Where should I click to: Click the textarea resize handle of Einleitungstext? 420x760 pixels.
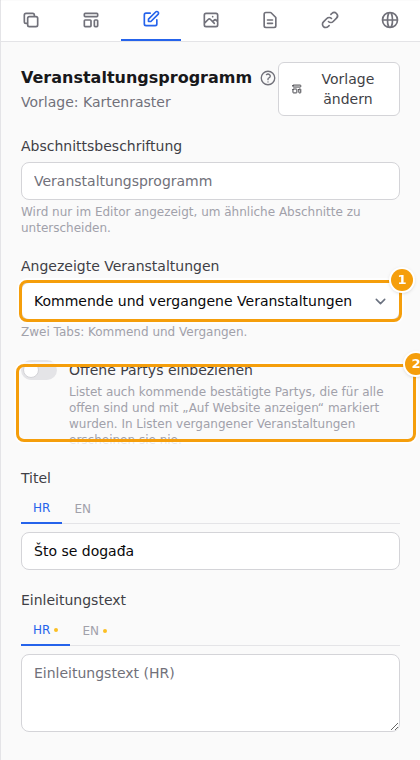coord(394,726)
